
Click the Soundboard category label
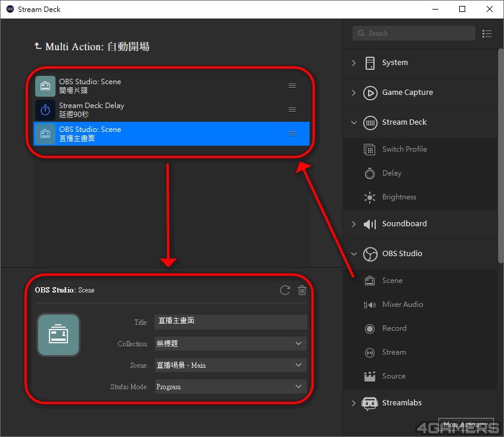pyautogui.click(x=404, y=224)
